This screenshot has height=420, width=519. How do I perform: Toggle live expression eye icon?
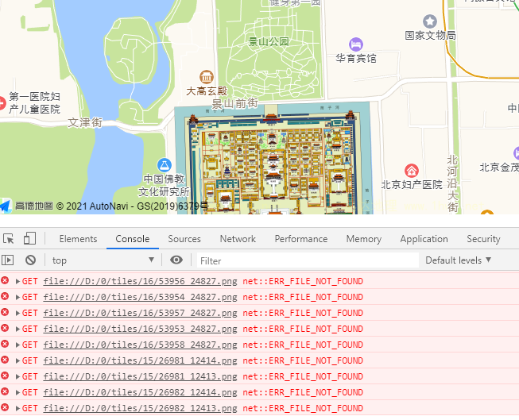click(176, 260)
